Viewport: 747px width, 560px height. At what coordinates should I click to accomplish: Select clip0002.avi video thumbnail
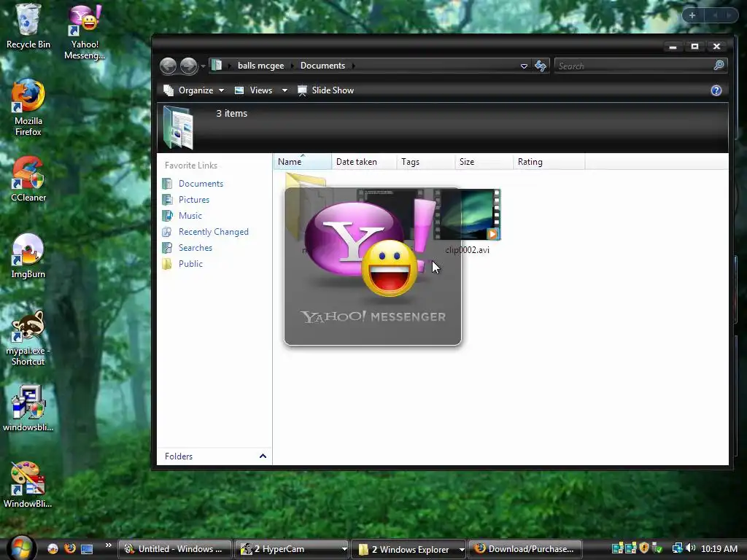click(467, 215)
